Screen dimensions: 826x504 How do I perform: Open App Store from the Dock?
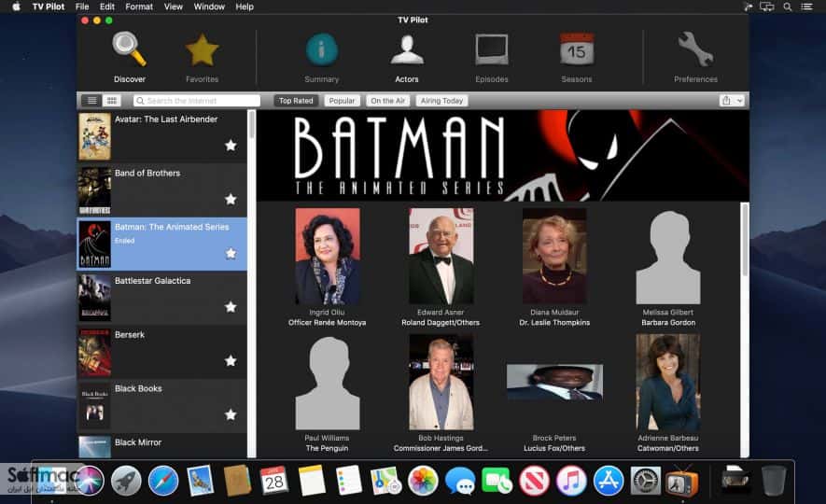[609, 481]
